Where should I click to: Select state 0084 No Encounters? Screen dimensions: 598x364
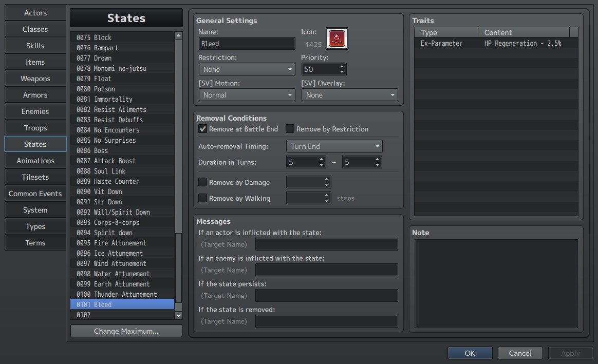(x=122, y=130)
